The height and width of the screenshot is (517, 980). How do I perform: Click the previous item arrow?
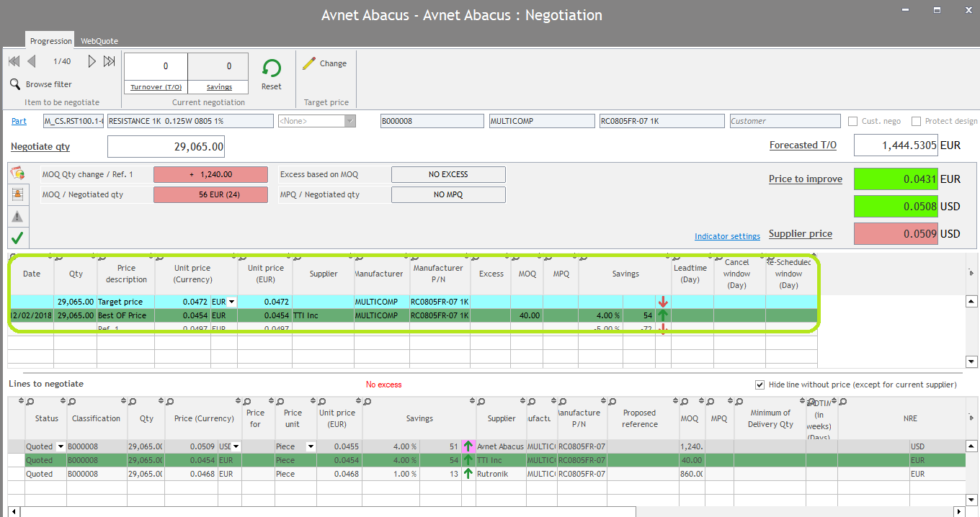[x=32, y=62]
